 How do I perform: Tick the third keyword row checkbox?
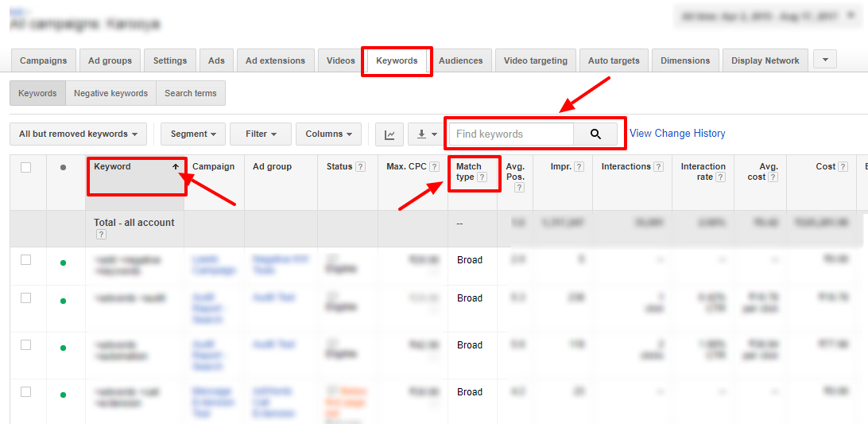coord(26,344)
